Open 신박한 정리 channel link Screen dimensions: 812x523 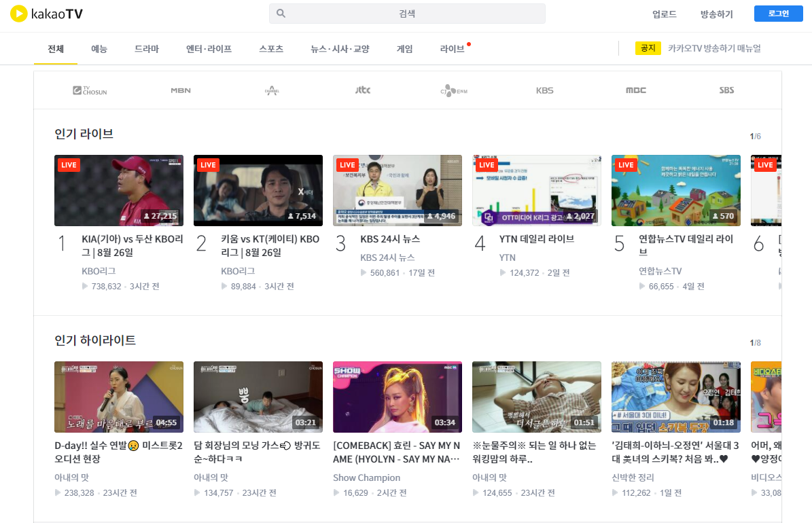click(633, 477)
